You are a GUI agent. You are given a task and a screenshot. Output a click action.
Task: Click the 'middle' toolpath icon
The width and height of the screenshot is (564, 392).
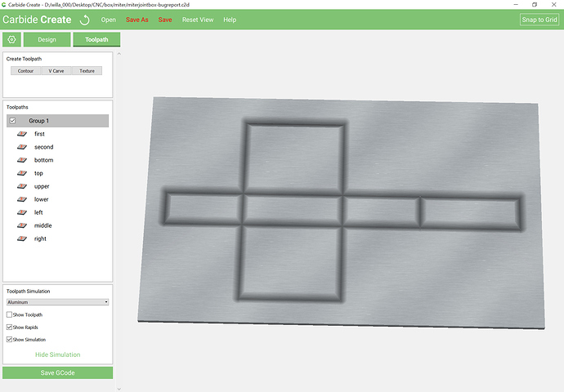22,225
